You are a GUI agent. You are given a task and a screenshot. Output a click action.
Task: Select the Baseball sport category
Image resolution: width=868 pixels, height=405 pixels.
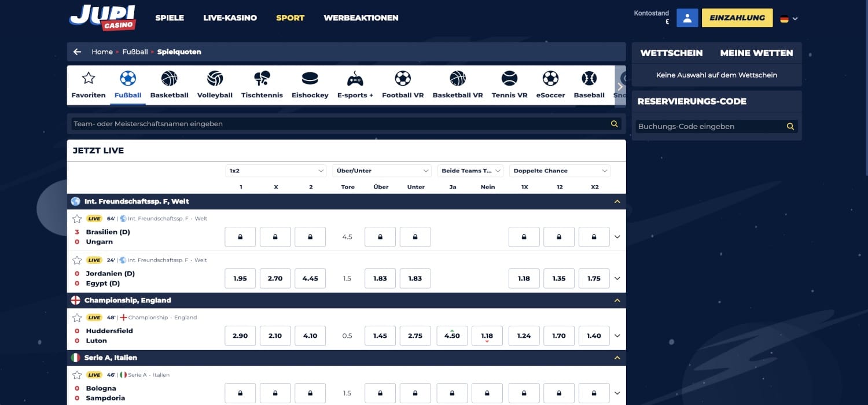click(x=589, y=85)
